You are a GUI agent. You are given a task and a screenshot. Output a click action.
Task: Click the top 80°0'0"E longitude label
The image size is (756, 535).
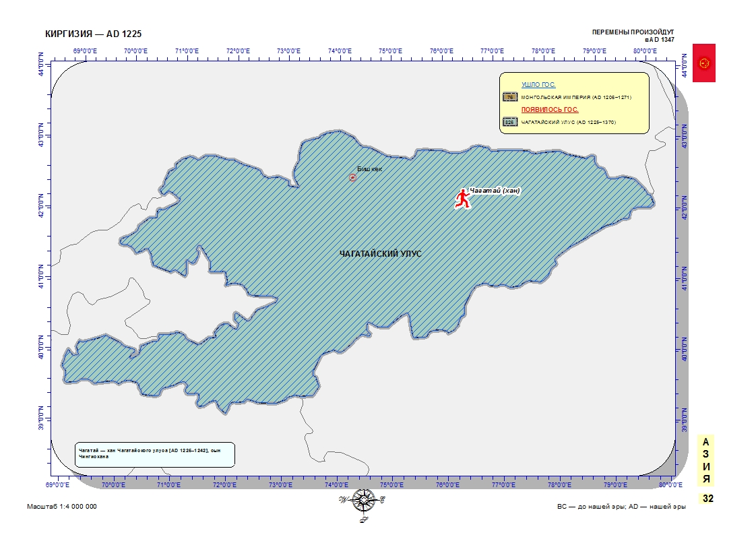click(x=645, y=51)
